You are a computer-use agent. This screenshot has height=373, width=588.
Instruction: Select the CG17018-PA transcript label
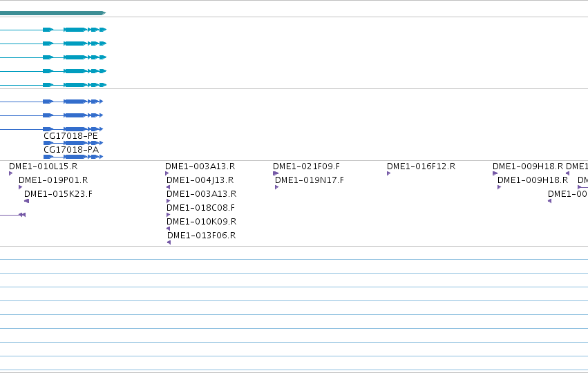coord(71,150)
